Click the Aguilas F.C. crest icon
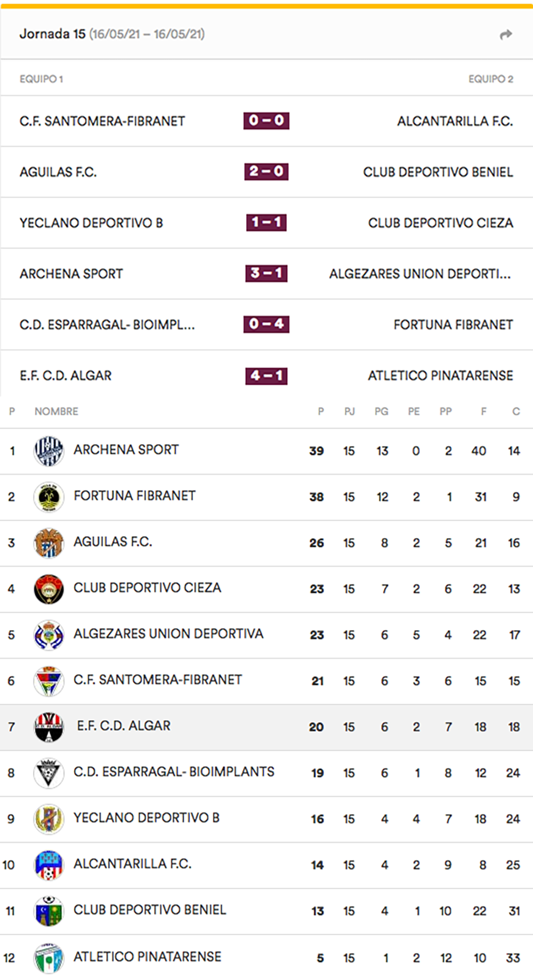This screenshot has width=533, height=980. (49, 543)
